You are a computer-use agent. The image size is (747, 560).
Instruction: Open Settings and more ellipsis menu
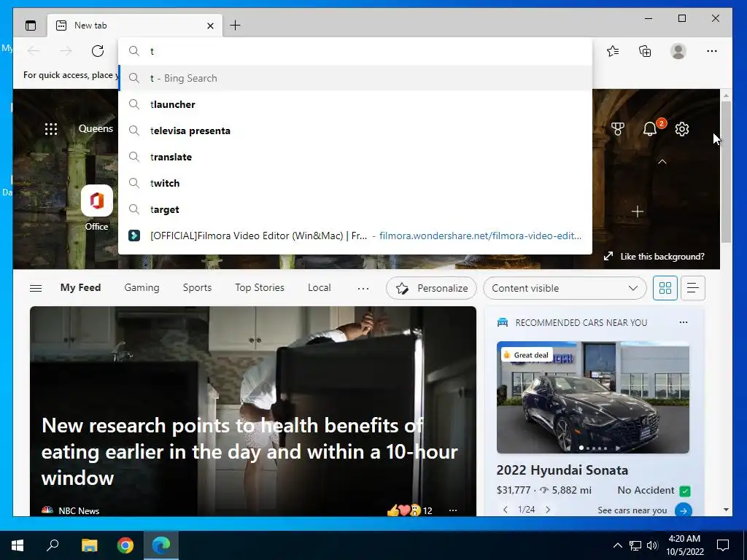point(712,51)
